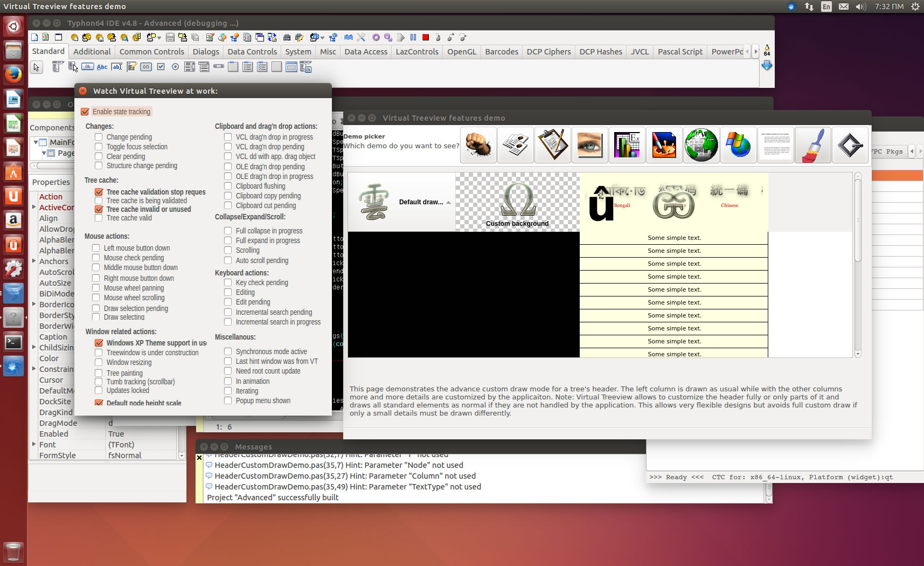The width and height of the screenshot is (924, 566).
Task: Uncheck Tree cache validation stop request
Action: [99, 192]
